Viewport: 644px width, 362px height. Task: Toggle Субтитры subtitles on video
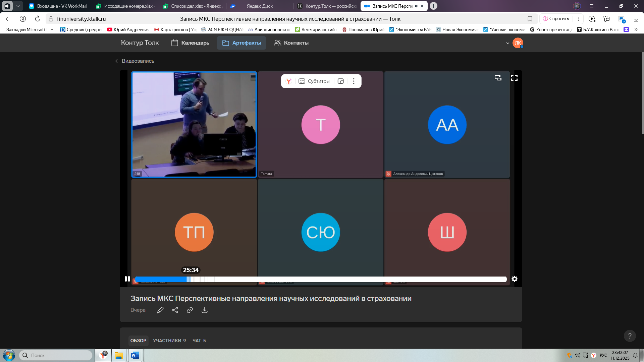tap(314, 81)
